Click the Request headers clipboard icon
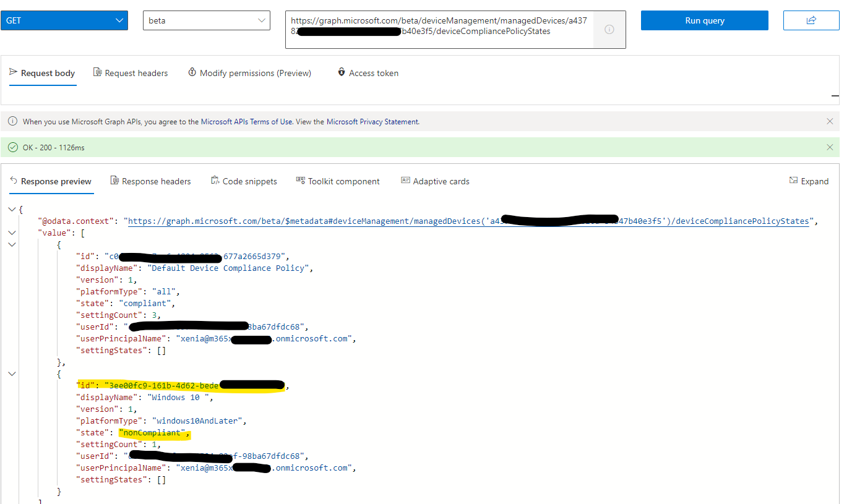The width and height of the screenshot is (865, 504). [x=97, y=72]
